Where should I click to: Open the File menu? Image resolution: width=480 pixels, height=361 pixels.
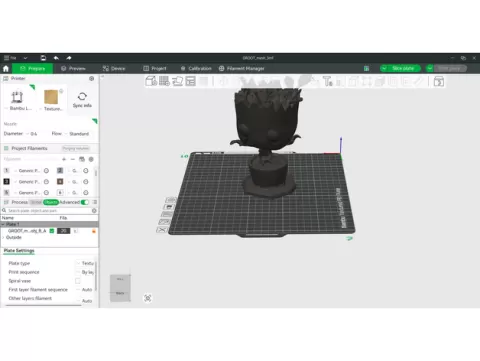(x=10, y=58)
